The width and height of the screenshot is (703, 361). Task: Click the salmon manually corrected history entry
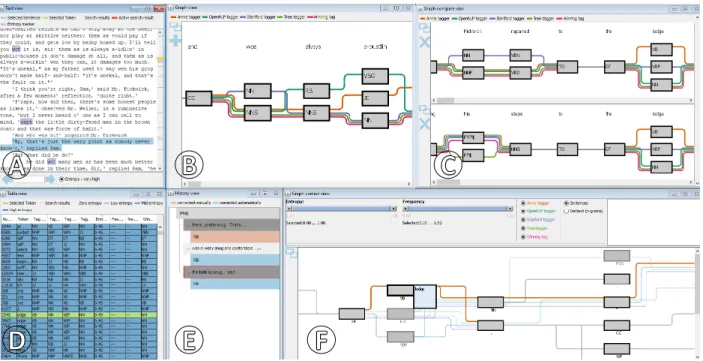pyautogui.click(x=235, y=237)
